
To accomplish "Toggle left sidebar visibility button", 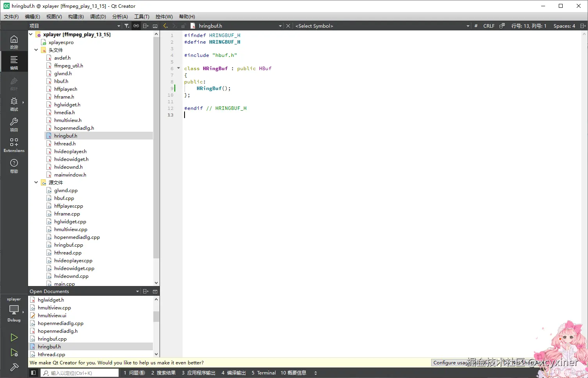I will point(34,373).
